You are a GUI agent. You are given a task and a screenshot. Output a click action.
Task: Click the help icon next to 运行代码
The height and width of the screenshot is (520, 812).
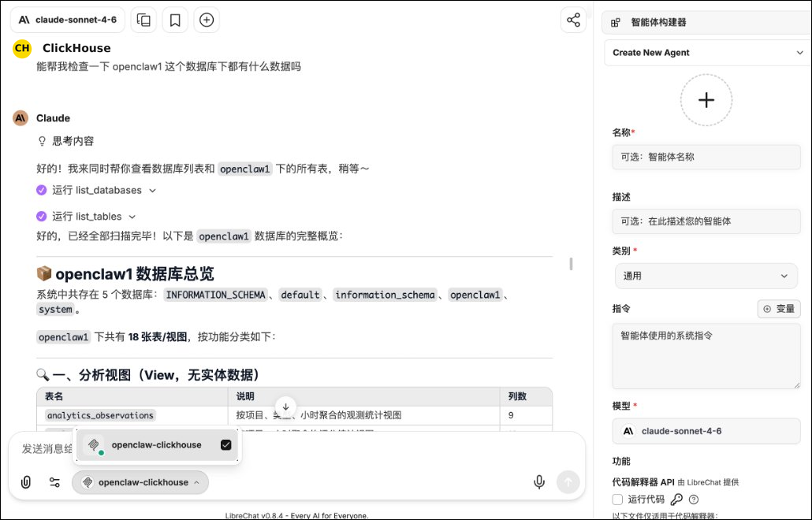pos(692,499)
